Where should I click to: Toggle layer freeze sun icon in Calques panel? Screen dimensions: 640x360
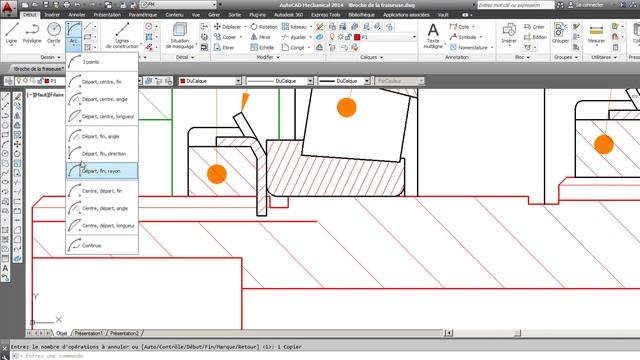coord(340,37)
